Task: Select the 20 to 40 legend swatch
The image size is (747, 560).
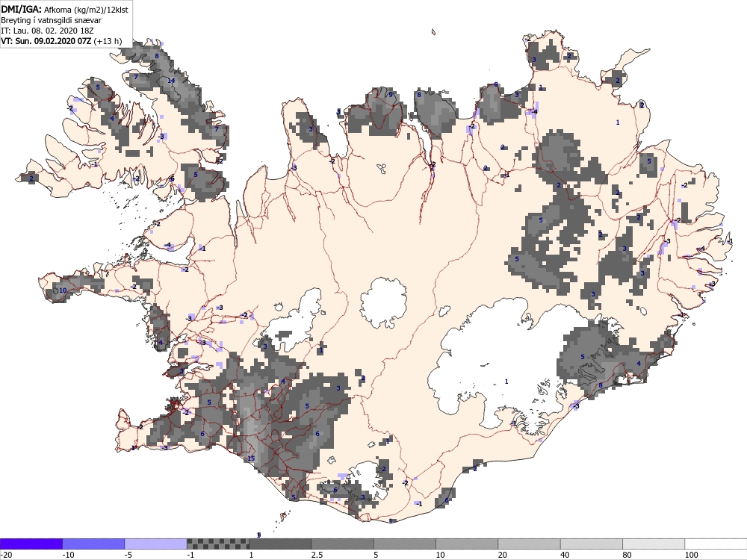Action: click(x=530, y=544)
